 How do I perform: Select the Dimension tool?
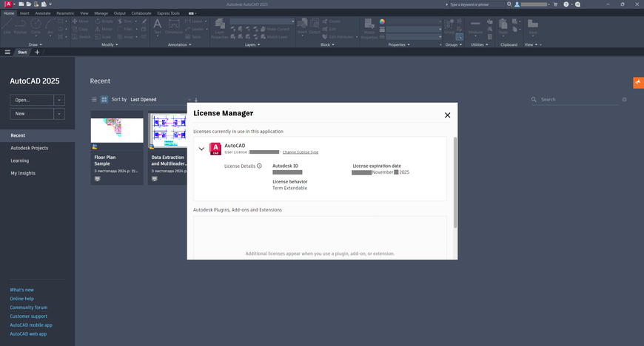coord(174,27)
